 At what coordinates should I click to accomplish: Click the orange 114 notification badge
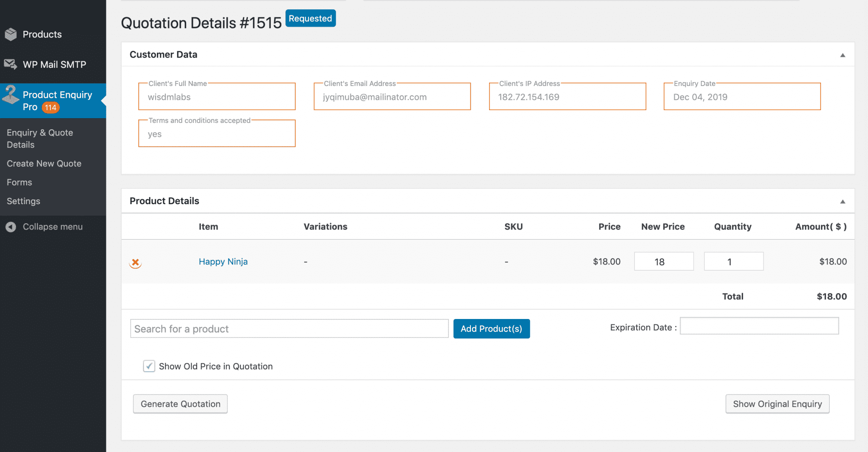51,108
